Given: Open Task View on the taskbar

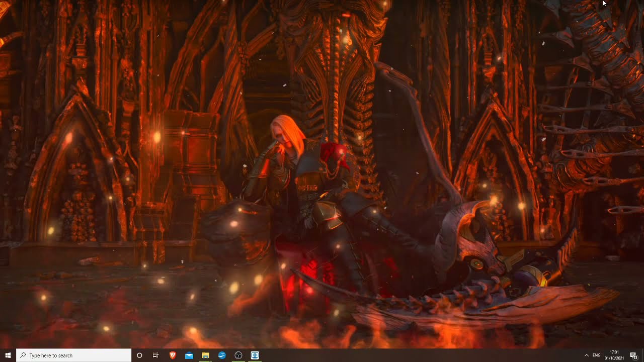Looking at the screenshot, I should [156, 355].
